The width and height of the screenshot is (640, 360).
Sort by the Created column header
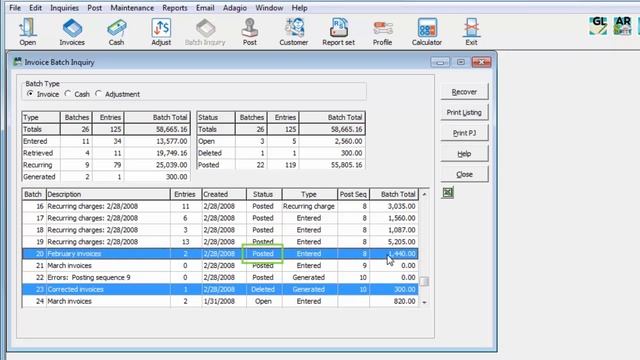(224, 194)
